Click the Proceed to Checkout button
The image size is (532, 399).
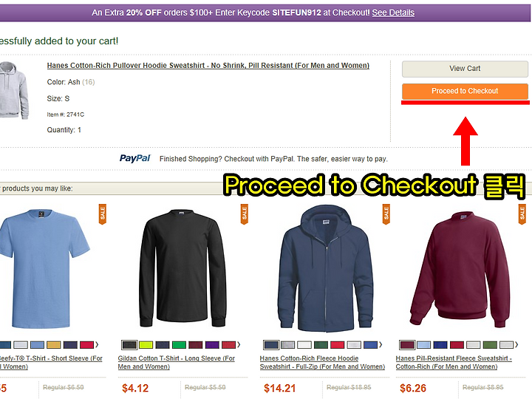coord(465,92)
